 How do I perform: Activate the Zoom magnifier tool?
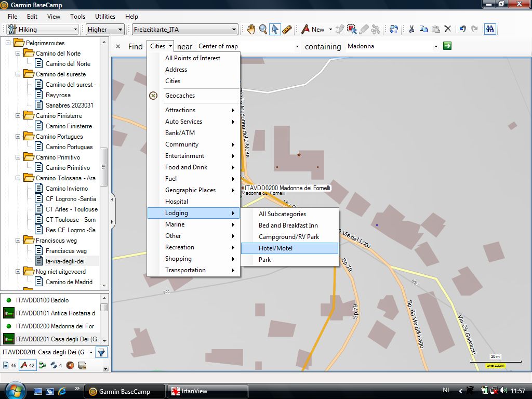point(263,30)
